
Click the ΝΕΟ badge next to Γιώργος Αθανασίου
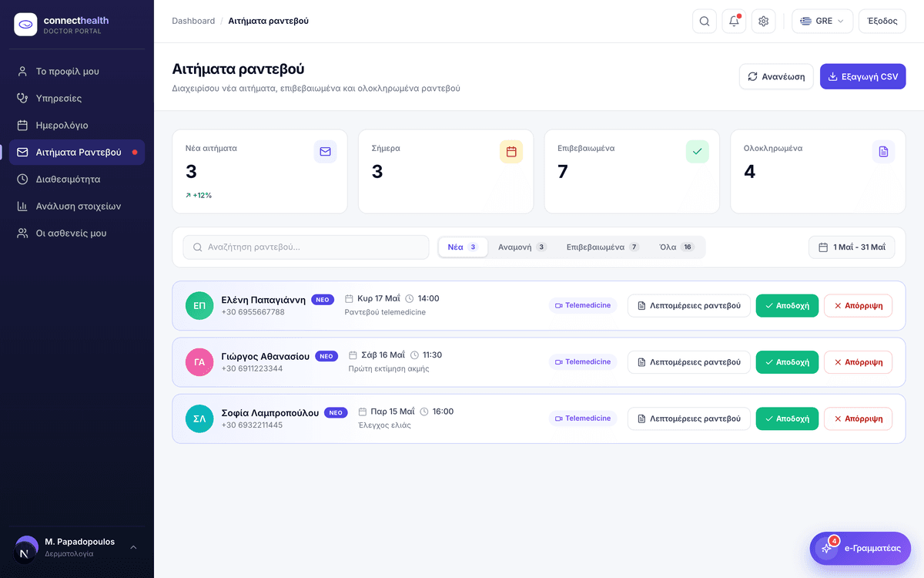coord(326,356)
